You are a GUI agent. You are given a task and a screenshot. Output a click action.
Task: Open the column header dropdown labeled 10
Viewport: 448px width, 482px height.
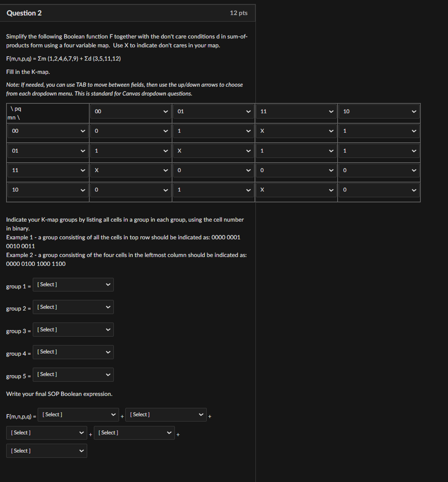(379, 111)
